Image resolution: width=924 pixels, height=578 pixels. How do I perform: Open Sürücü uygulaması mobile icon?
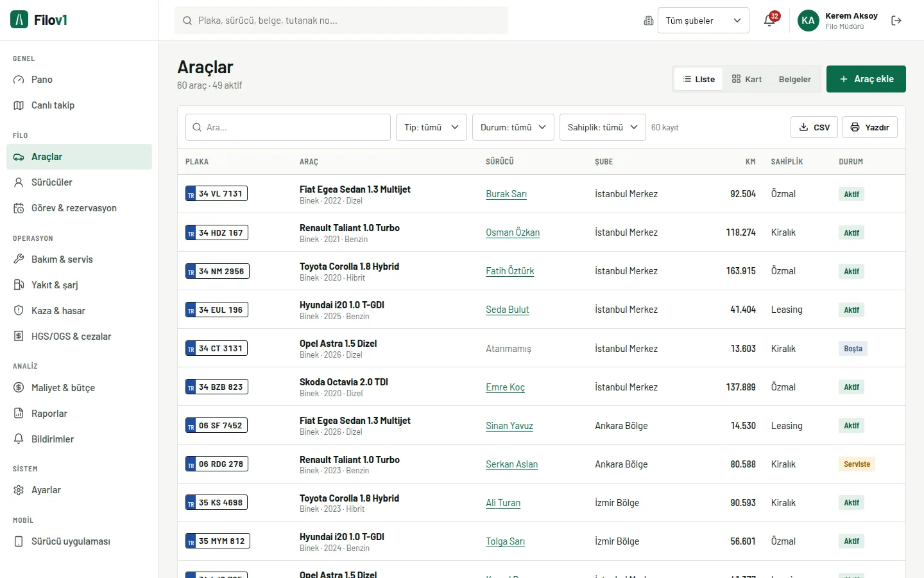pyautogui.click(x=19, y=541)
